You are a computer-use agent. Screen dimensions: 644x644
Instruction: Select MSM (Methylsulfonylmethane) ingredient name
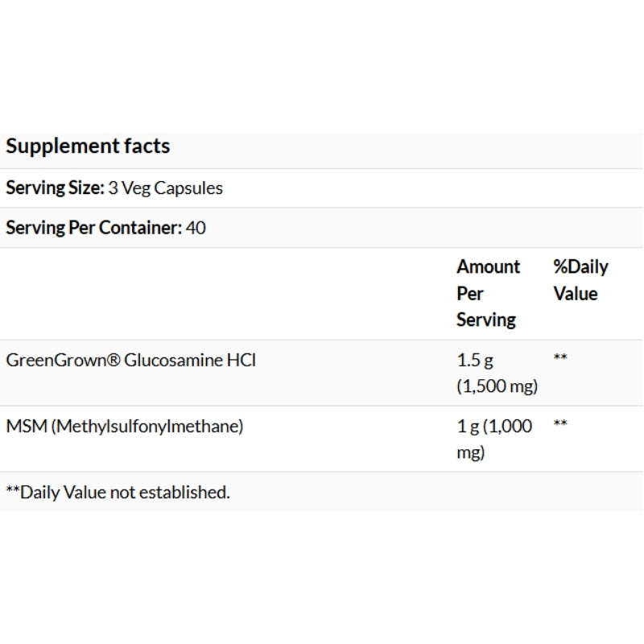click(125, 427)
